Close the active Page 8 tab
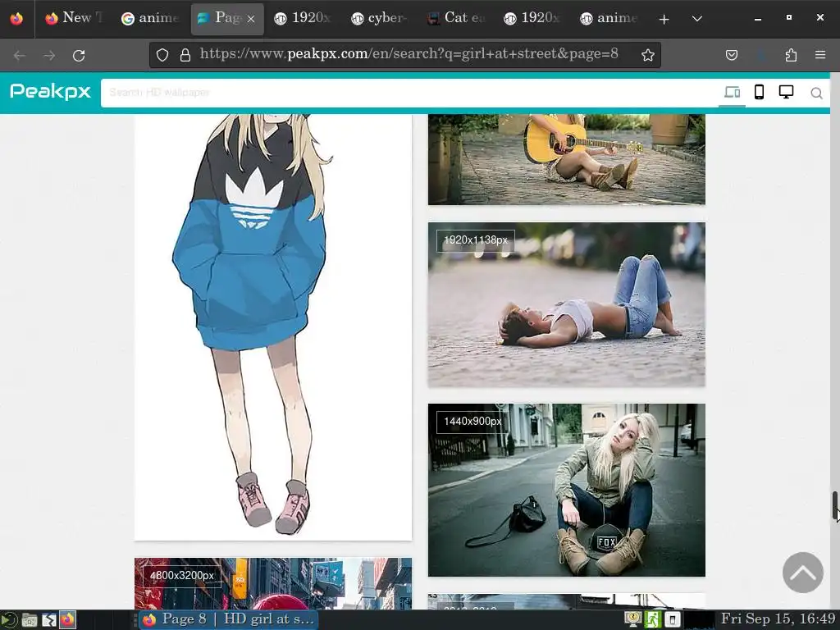This screenshot has width=840, height=630. pyautogui.click(x=251, y=19)
